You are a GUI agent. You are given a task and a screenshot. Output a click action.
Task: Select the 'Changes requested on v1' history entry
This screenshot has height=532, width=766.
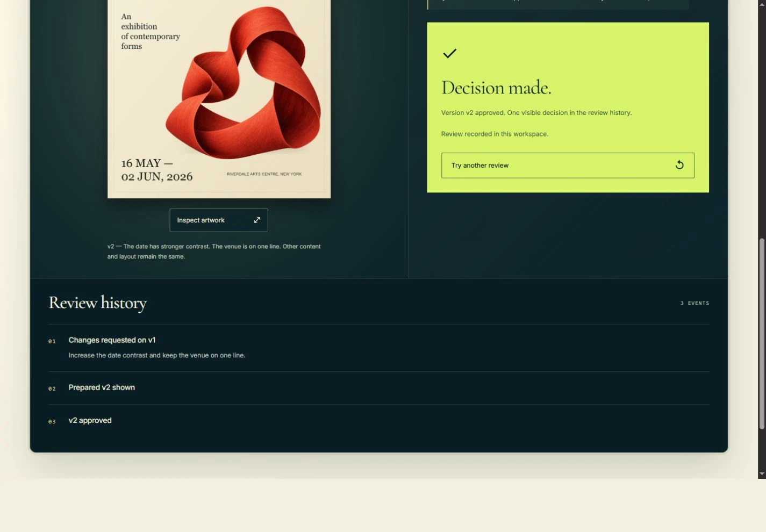[379, 348]
